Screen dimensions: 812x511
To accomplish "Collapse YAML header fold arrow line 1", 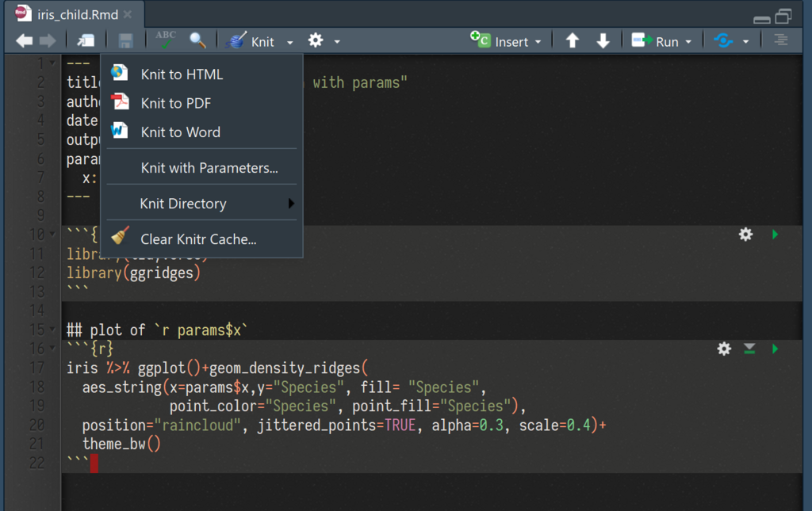I will pyautogui.click(x=52, y=63).
